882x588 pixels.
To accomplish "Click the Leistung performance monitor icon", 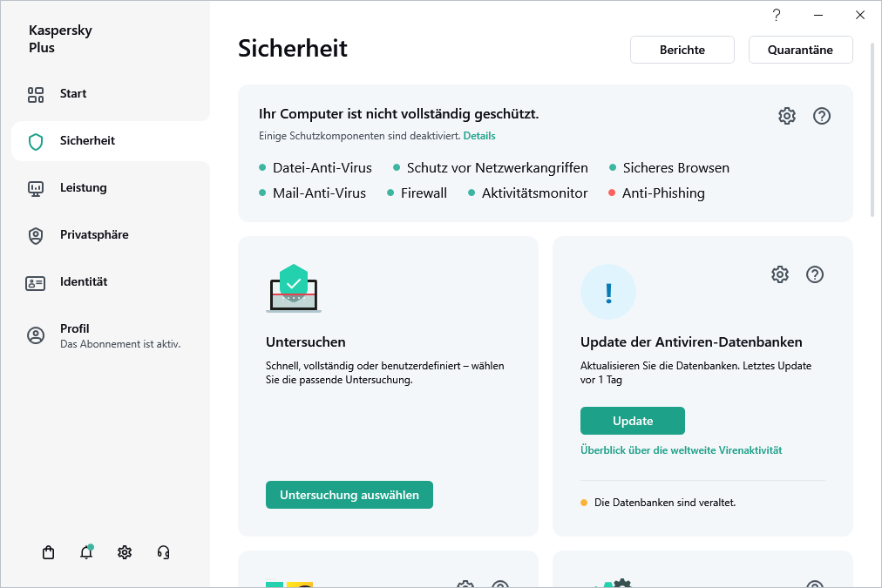I will pyautogui.click(x=35, y=187).
